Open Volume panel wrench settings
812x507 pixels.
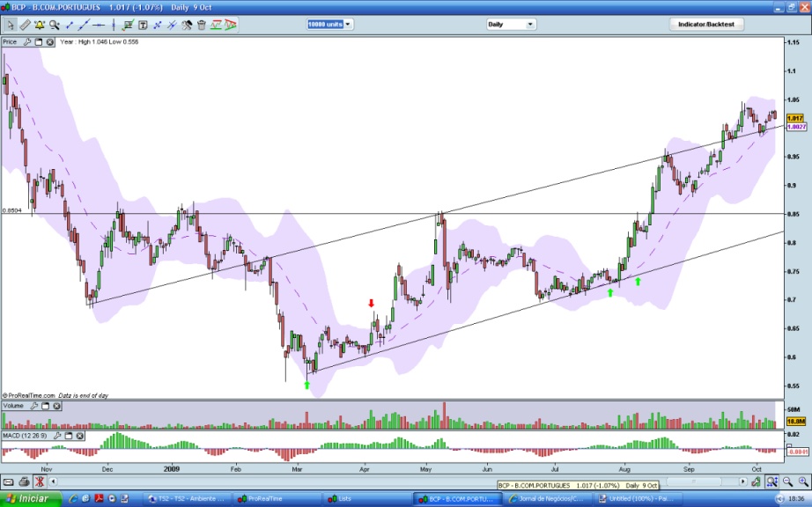tap(34, 406)
